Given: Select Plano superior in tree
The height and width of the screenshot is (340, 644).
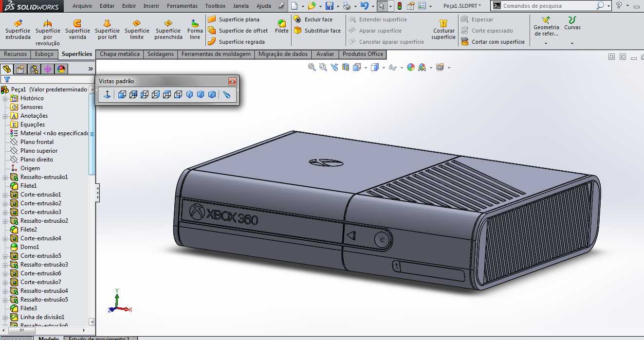Looking at the screenshot, I should point(34,151).
